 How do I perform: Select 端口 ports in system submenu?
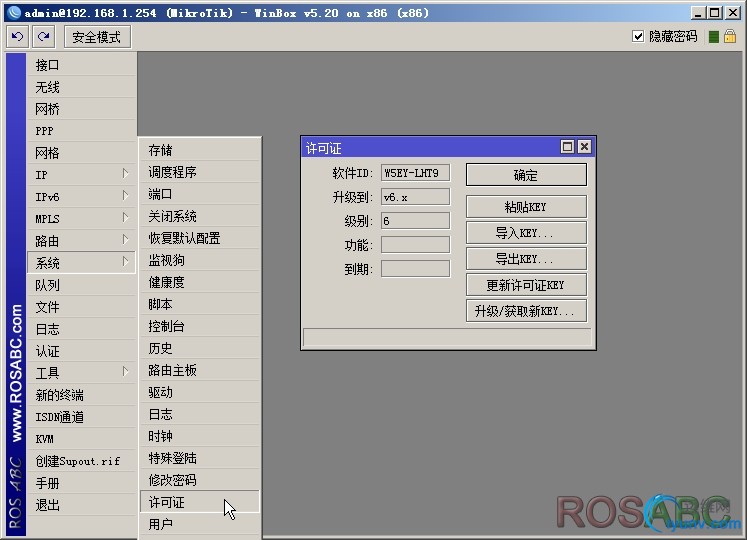coord(200,194)
